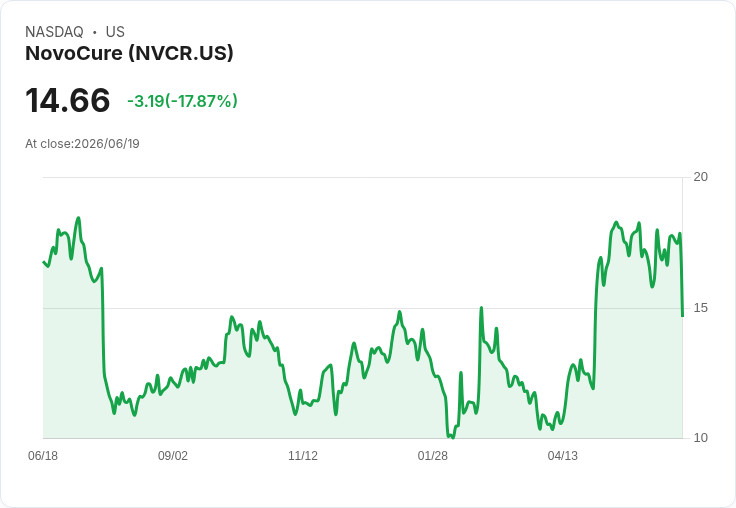The width and height of the screenshot is (736, 508).
Task: Click the 15 horizontal gridline
Action: point(362,308)
